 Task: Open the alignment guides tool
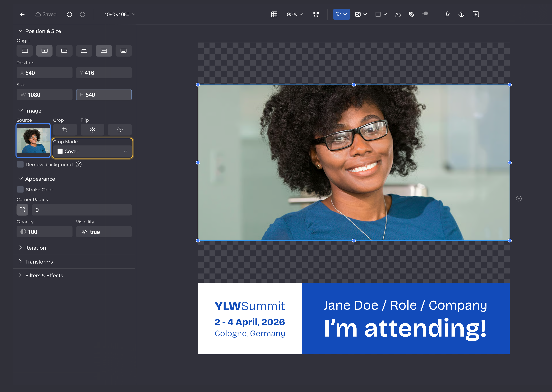coord(316,14)
